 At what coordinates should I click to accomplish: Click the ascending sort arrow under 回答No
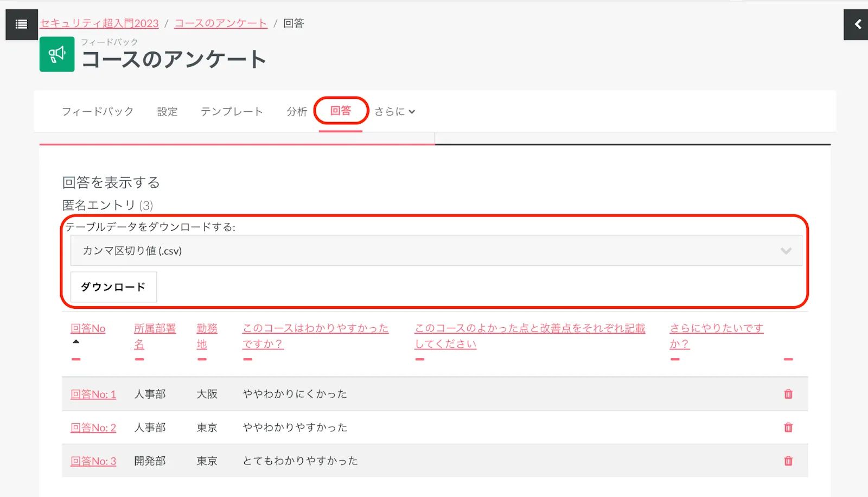point(76,342)
